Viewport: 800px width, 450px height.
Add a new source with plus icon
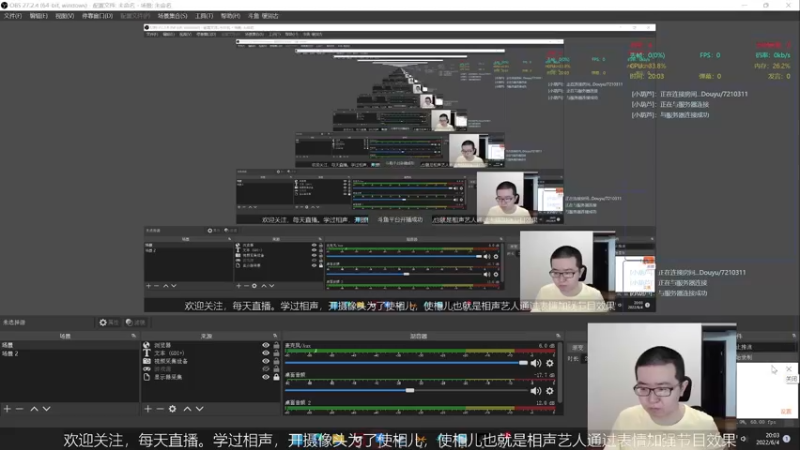point(148,409)
